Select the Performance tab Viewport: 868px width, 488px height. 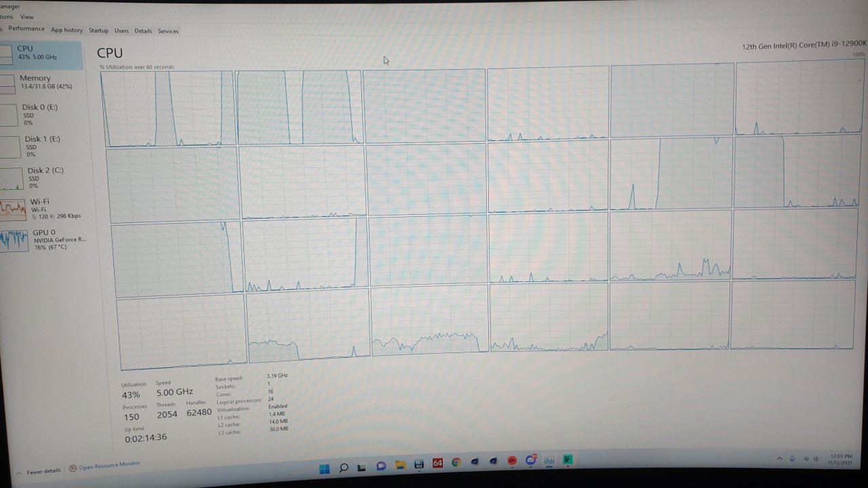[x=26, y=28]
